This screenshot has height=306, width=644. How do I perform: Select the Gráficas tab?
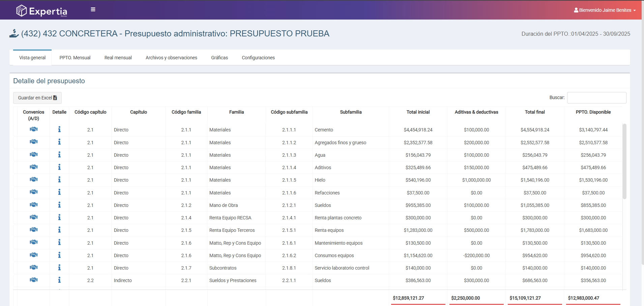(x=219, y=58)
